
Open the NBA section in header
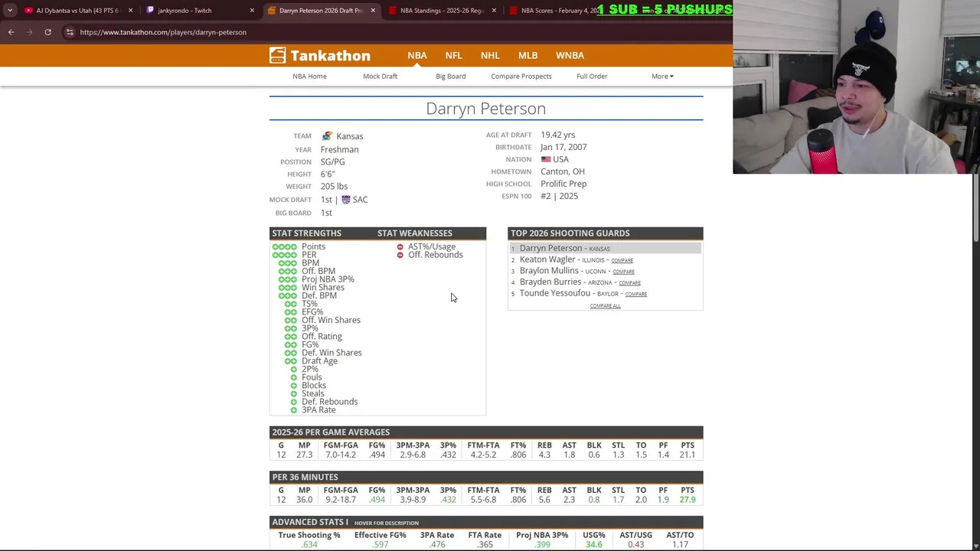click(417, 55)
